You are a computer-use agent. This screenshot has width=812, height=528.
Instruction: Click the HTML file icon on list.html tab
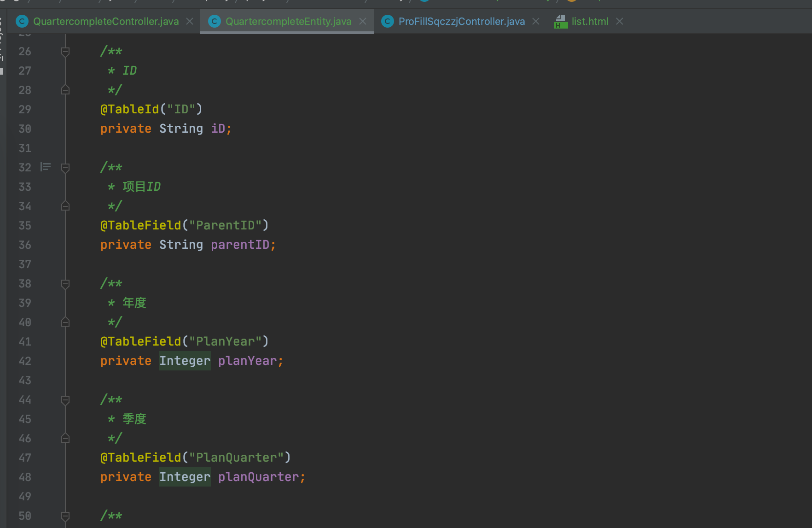point(561,22)
